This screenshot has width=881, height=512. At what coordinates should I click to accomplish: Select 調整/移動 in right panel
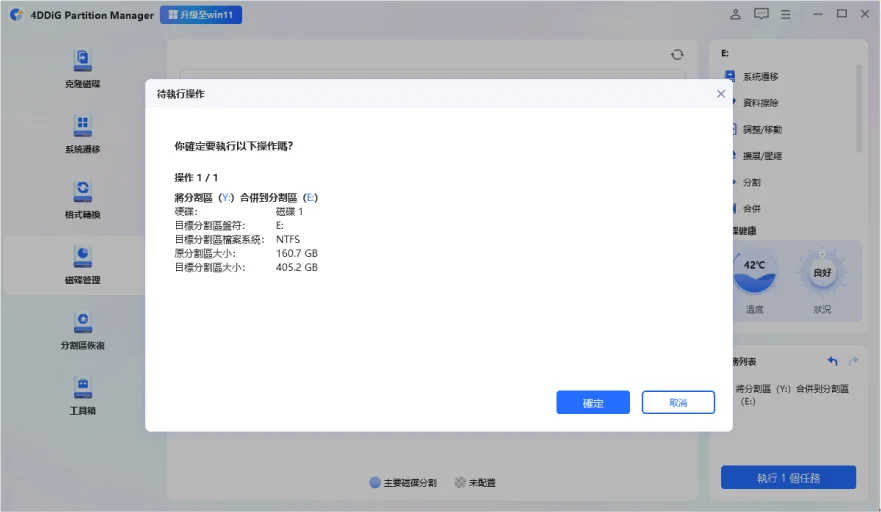[762, 129]
